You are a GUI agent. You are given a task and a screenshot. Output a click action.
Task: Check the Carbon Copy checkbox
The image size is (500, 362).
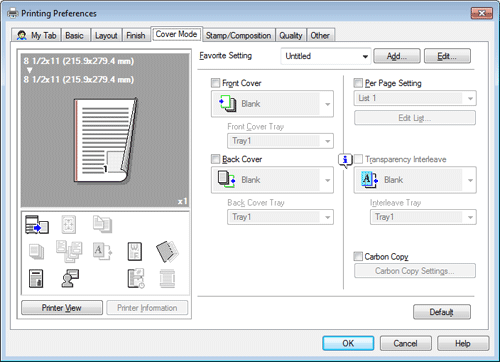coord(358,256)
